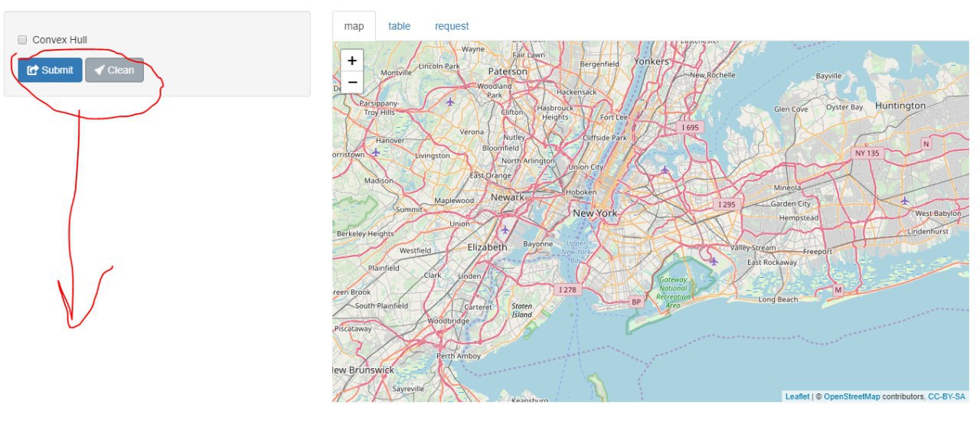Viewport: 980px width, 444px height.
Task: Click the BP road shield
Action: click(635, 302)
